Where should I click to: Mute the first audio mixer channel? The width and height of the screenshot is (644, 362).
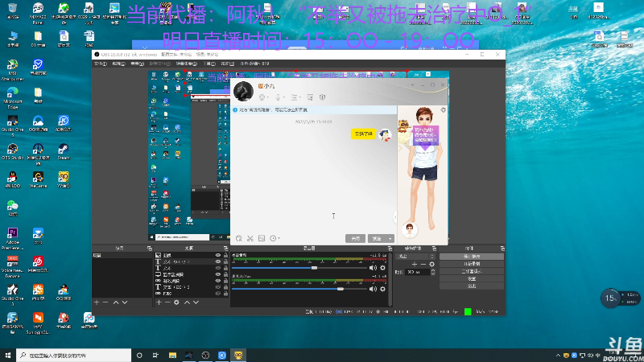click(x=373, y=268)
